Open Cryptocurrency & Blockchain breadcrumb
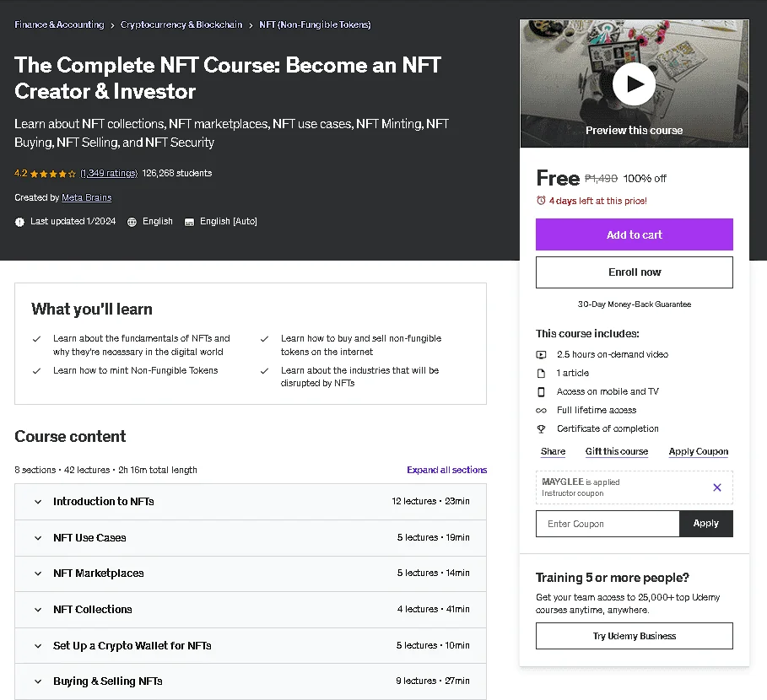The image size is (767, 700). pos(181,24)
